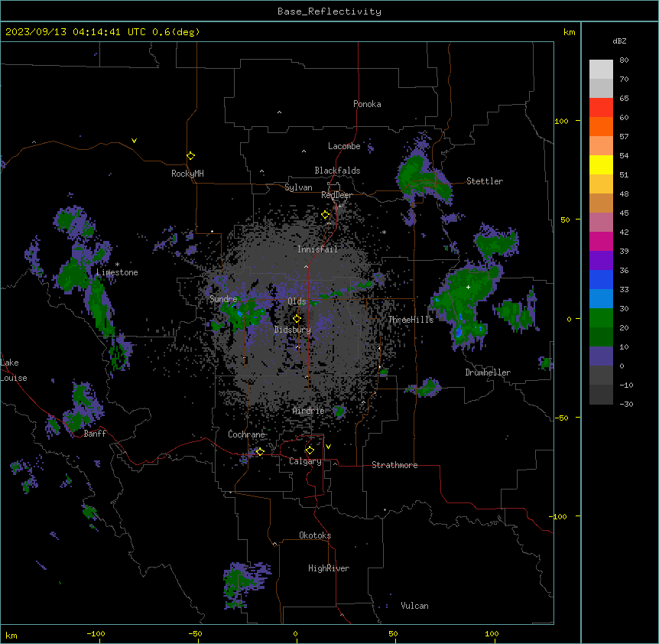Viewport: 659px width, 644px height.
Task: Click the dBZ legend heading
Action: [x=619, y=41]
